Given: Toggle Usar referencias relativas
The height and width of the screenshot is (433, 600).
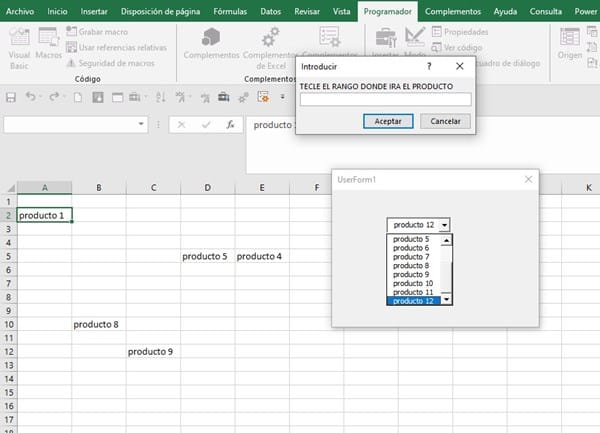Looking at the screenshot, I should (115, 47).
